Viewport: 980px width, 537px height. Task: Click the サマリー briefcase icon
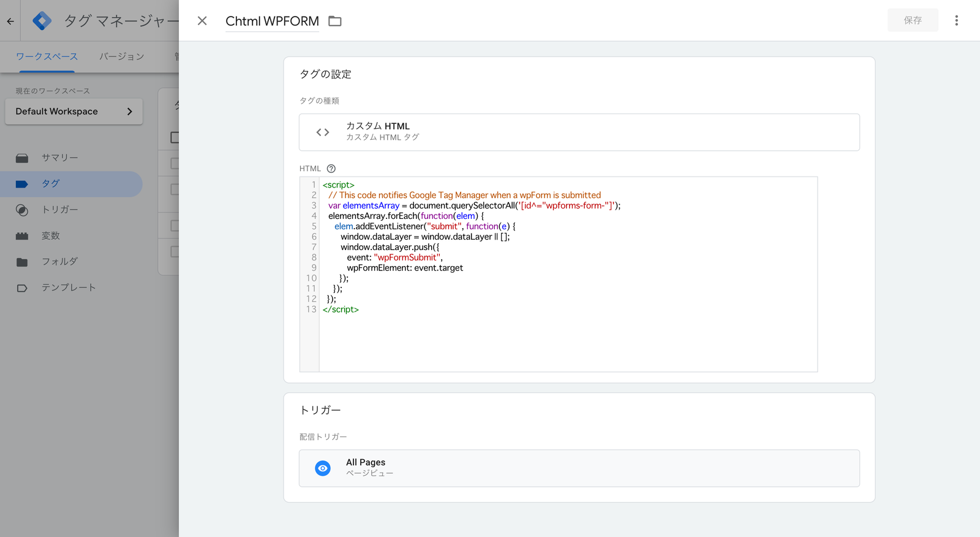tap(22, 158)
